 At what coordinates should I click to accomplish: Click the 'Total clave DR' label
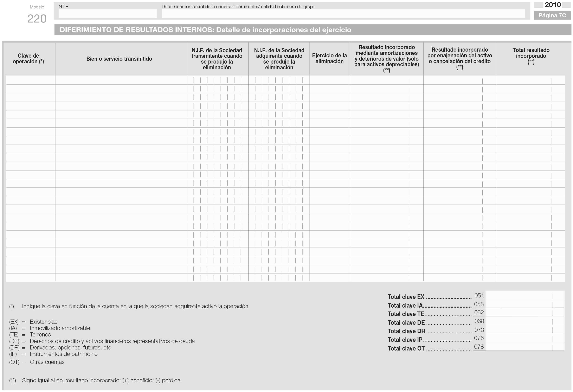point(406,331)
